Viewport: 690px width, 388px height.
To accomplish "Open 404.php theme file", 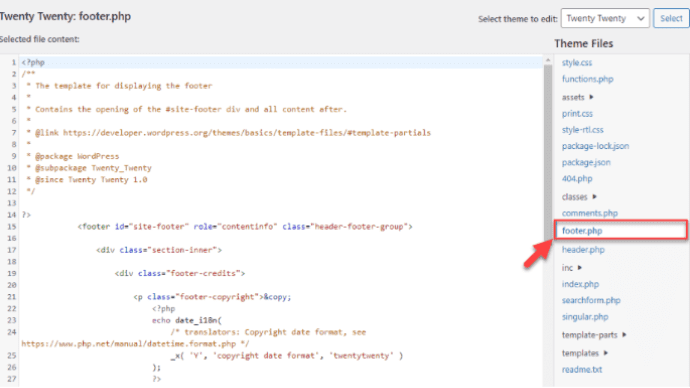I will tap(577, 179).
